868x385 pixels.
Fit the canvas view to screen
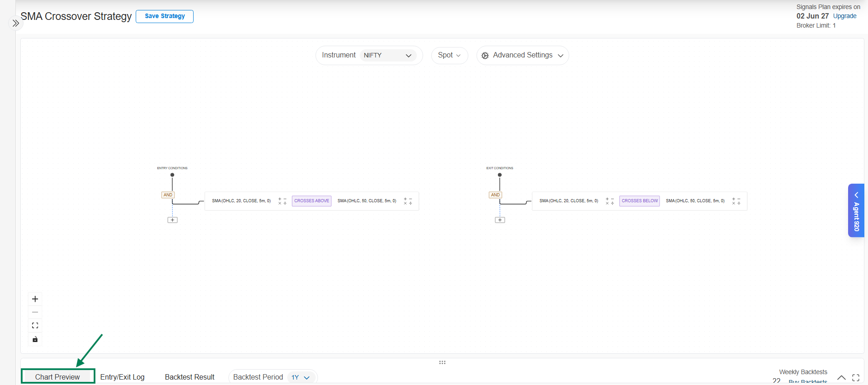tap(35, 326)
